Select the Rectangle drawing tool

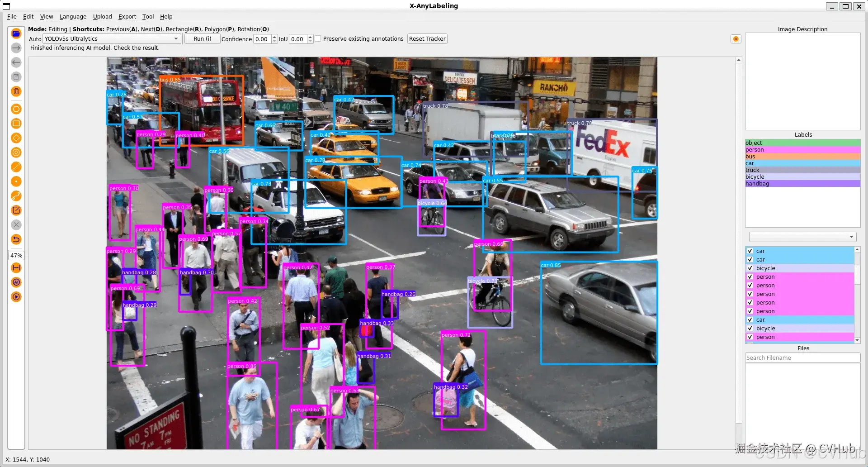pyautogui.click(x=16, y=124)
